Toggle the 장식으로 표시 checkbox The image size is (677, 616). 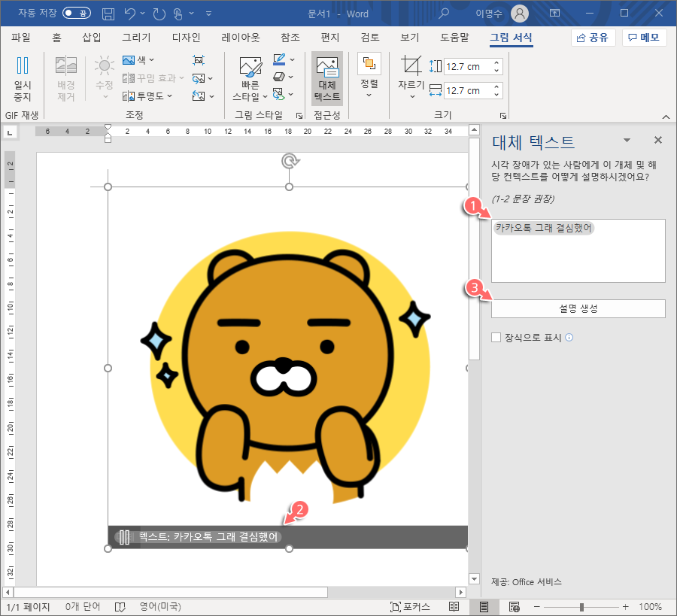tap(495, 337)
